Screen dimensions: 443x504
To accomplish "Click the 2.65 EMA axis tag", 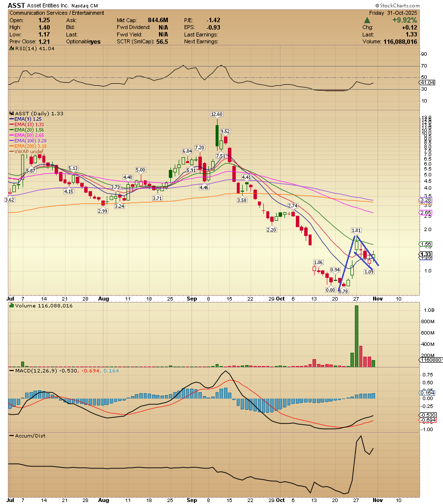I will pos(426,212).
